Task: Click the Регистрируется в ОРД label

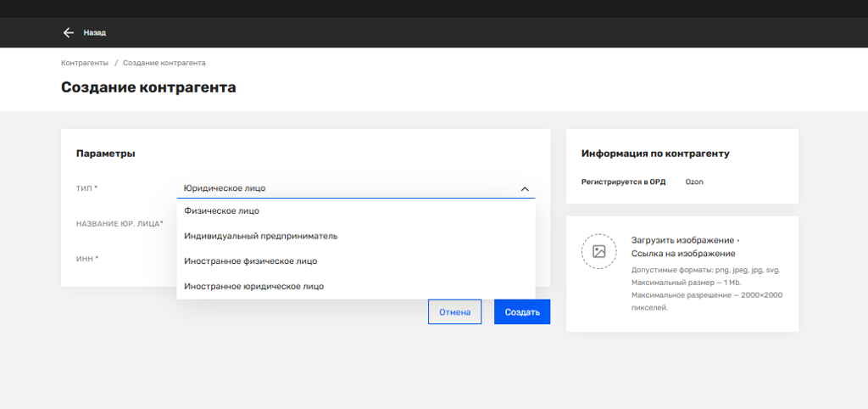Action: coord(623,182)
